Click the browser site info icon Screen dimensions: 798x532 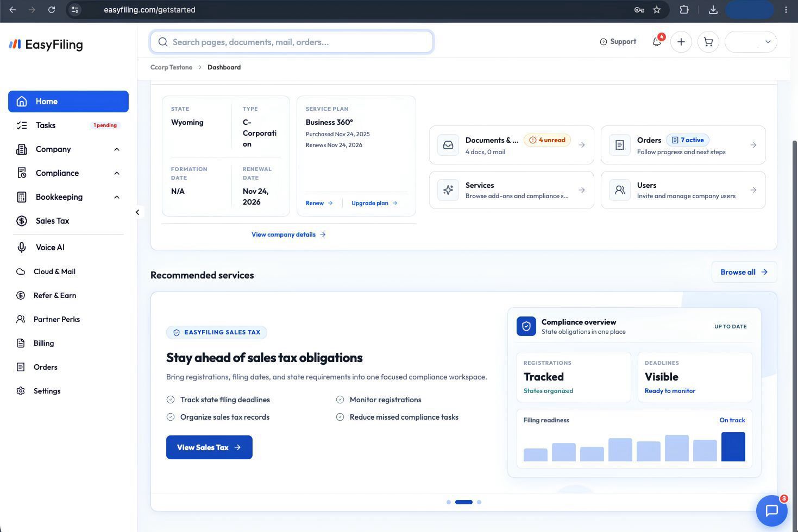75,10
